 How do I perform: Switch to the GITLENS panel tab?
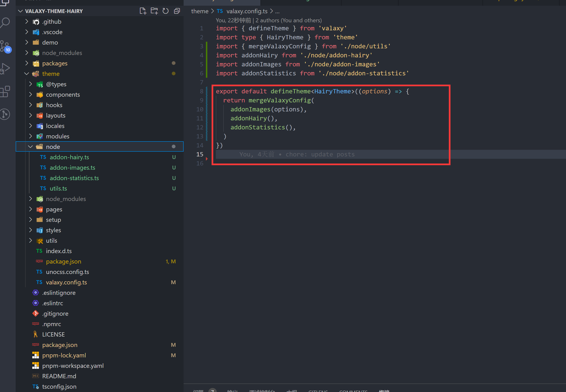(x=318, y=390)
